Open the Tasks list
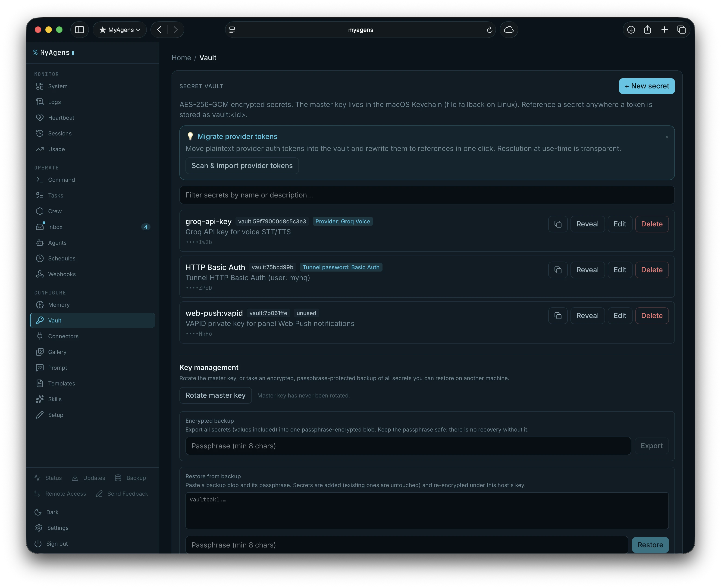Viewport: 721px width, 588px height. [x=92, y=195]
